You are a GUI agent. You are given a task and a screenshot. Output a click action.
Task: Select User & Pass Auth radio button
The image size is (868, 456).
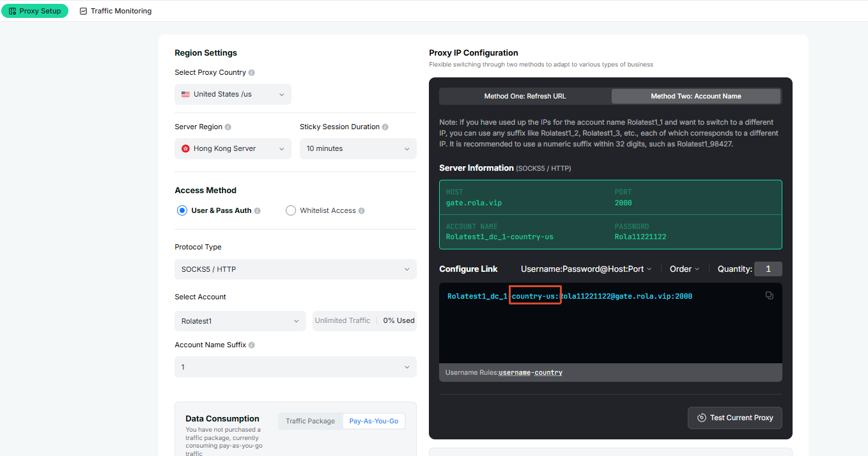coord(182,210)
